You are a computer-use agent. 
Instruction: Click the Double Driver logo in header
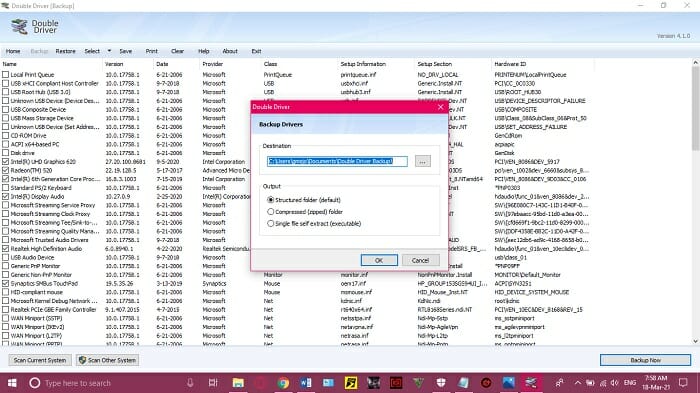click(x=19, y=26)
